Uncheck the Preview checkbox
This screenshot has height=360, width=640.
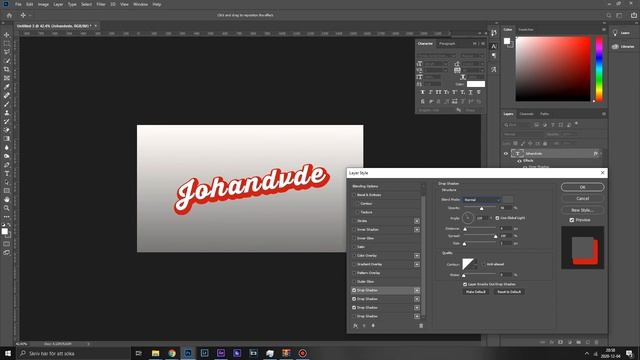click(x=572, y=220)
